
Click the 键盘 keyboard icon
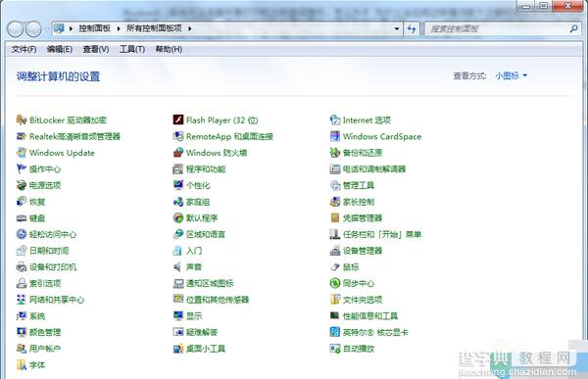tap(22, 217)
